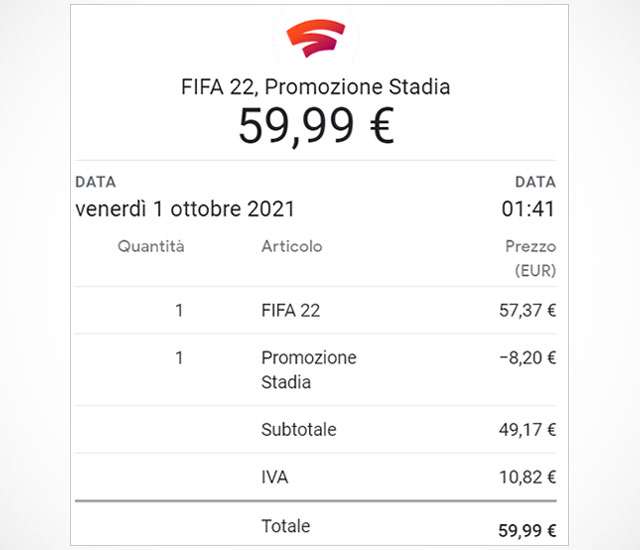Select the FIFA 22 item in the Articolo column
Image resolution: width=640 pixels, height=550 pixels.
[x=290, y=310]
